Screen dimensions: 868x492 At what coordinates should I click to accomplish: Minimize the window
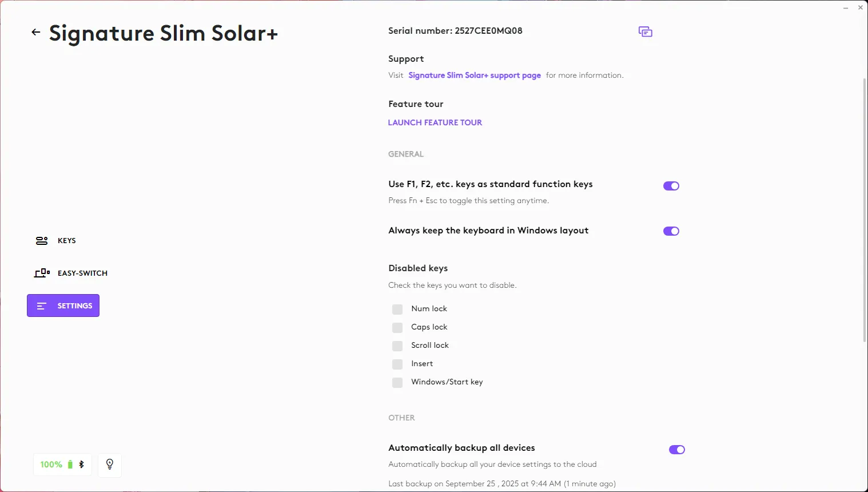point(846,7)
